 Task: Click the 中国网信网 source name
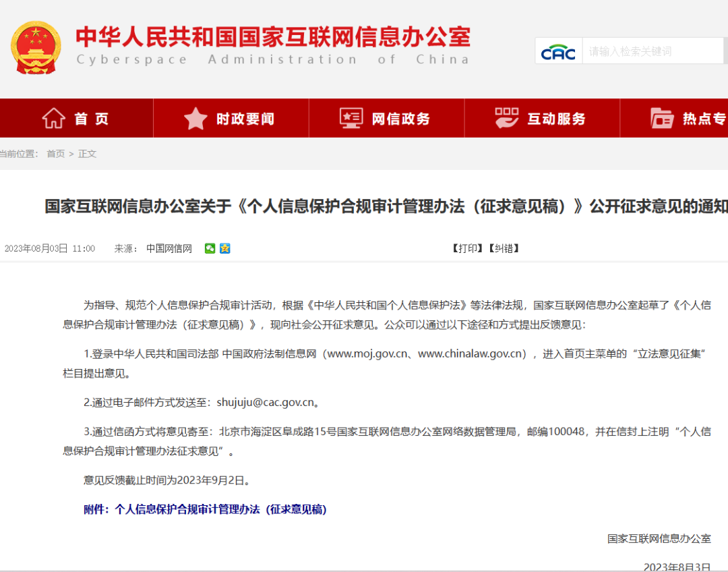click(x=169, y=248)
